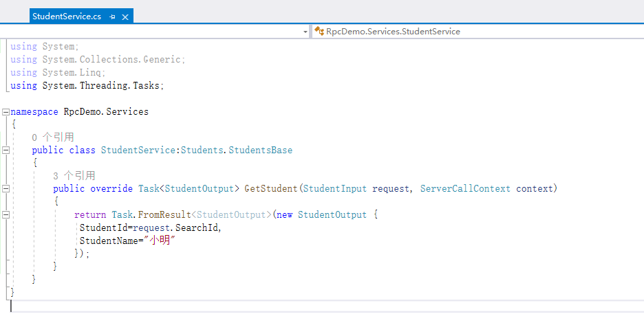The width and height of the screenshot is (644, 334).
Task: Click Task.FromResult call
Action: pyautogui.click(x=151, y=214)
